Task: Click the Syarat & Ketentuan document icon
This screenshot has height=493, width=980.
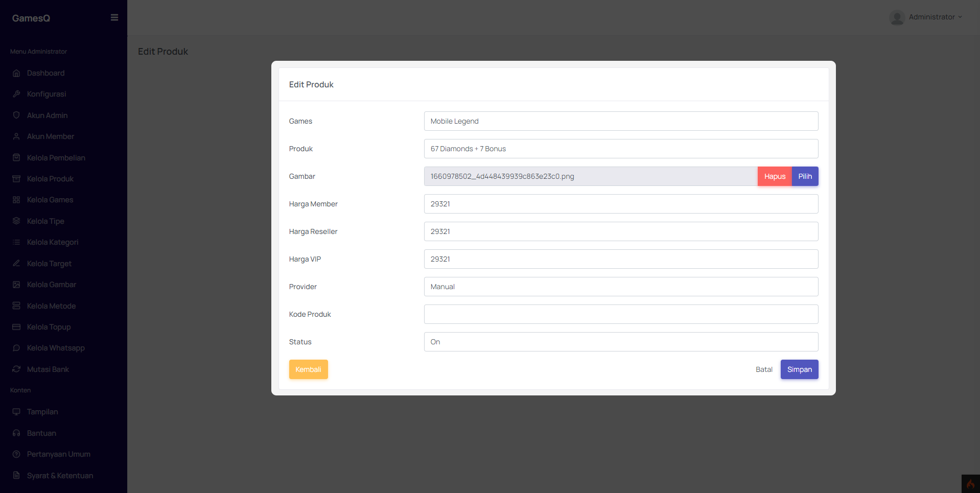Action: (16, 476)
